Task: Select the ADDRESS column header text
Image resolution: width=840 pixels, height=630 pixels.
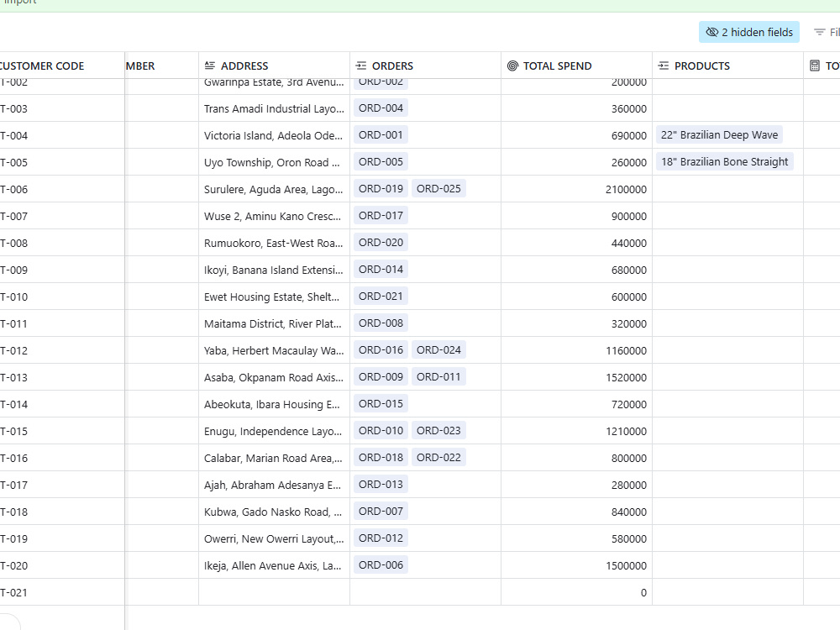Action: click(x=244, y=66)
